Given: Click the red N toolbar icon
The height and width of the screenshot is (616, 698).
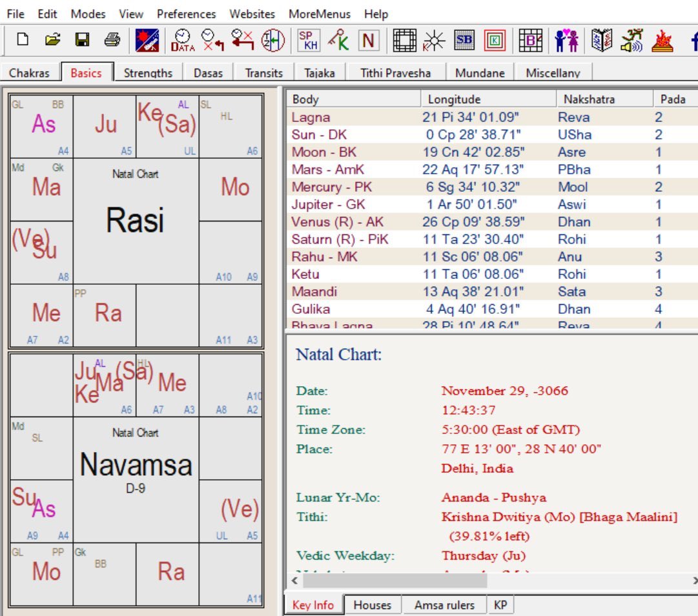Looking at the screenshot, I should click(369, 40).
